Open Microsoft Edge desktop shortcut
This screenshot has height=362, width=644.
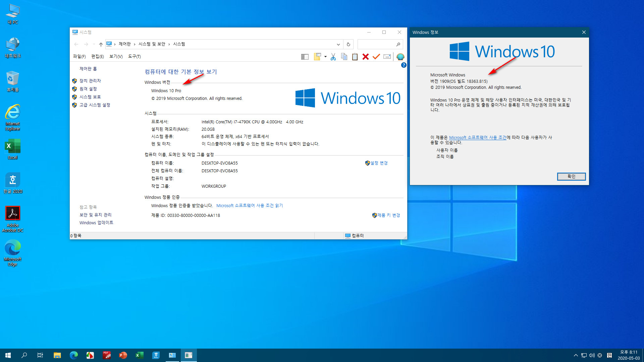[x=13, y=253]
